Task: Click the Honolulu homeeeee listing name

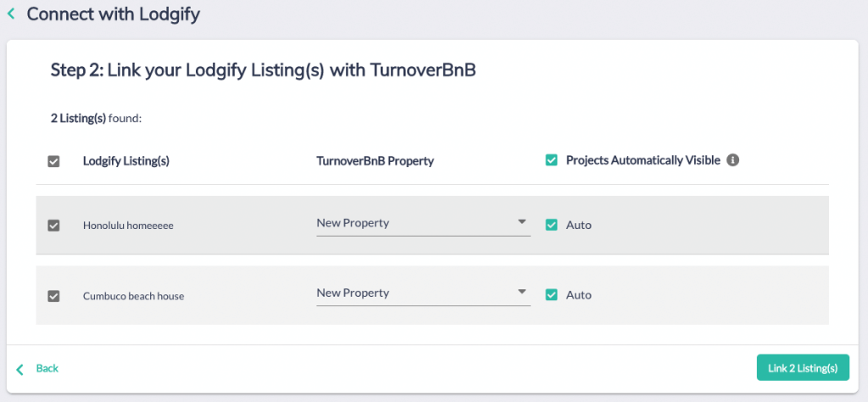Action: click(129, 226)
